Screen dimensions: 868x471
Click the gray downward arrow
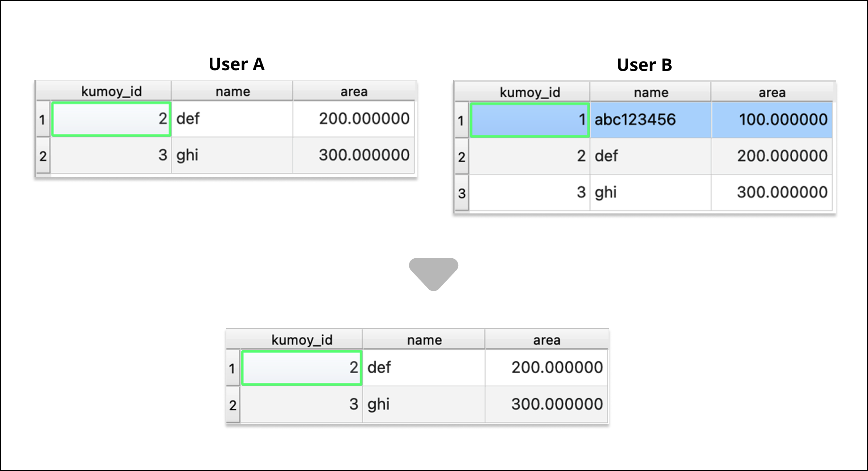434,274
